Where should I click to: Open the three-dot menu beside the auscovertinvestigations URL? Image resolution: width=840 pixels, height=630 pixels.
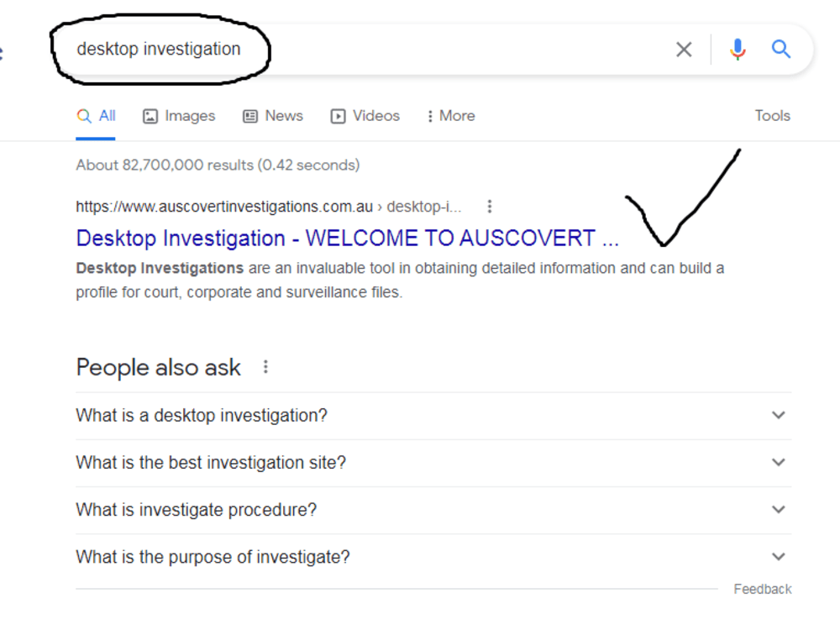[489, 207]
